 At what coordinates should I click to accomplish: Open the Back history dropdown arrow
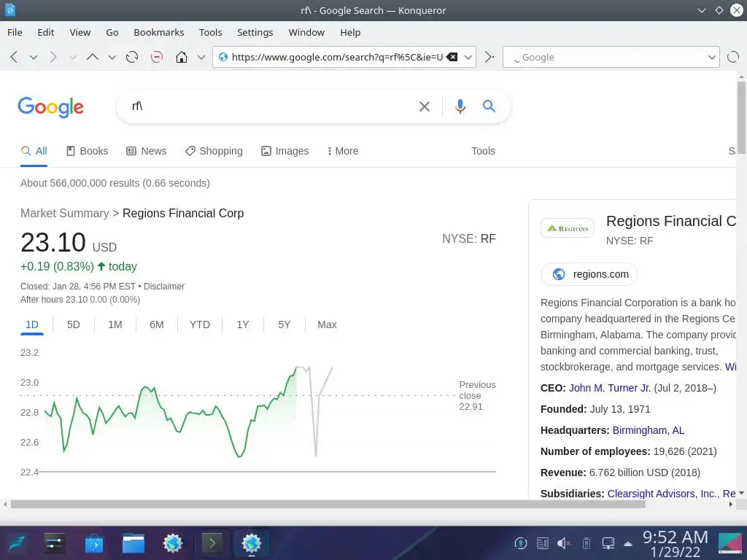34,58
